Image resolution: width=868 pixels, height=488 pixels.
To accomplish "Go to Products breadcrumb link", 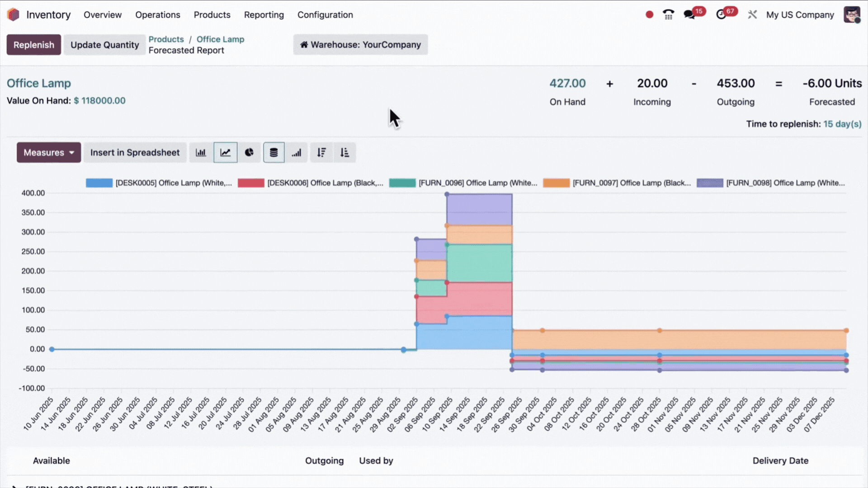I will 166,39.
